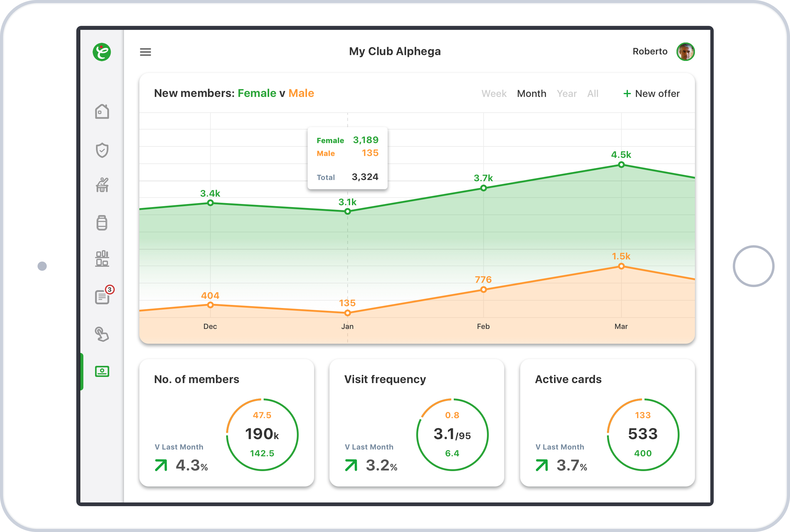This screenshot has height=532, width=790.
Task: Switch chart range to Week
Action: (494, 94)
